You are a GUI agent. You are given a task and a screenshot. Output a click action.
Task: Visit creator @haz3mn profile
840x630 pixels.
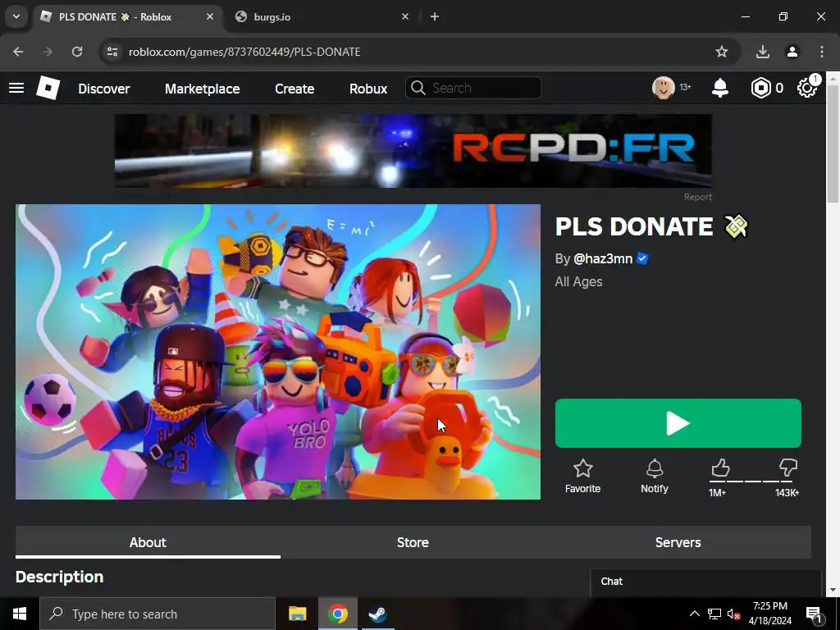(x=603, y=258)
